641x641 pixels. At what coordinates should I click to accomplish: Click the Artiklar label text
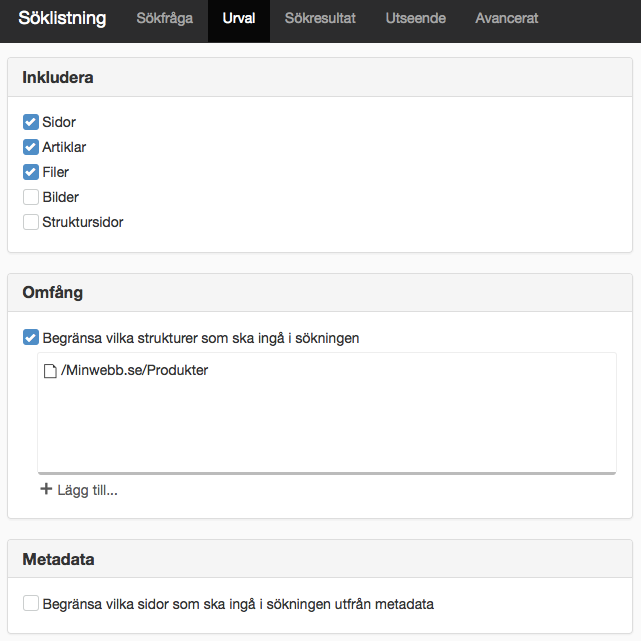pyautogui.click(x=64, y=147)
